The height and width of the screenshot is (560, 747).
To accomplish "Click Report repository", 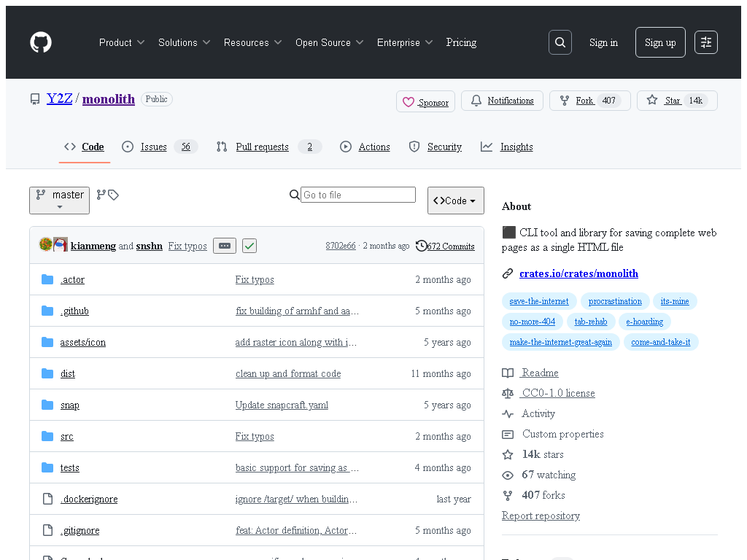I will (541, 516).
